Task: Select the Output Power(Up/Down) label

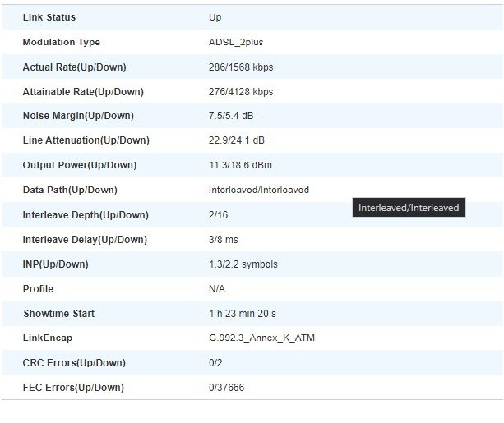Action: tap(80, 165)
